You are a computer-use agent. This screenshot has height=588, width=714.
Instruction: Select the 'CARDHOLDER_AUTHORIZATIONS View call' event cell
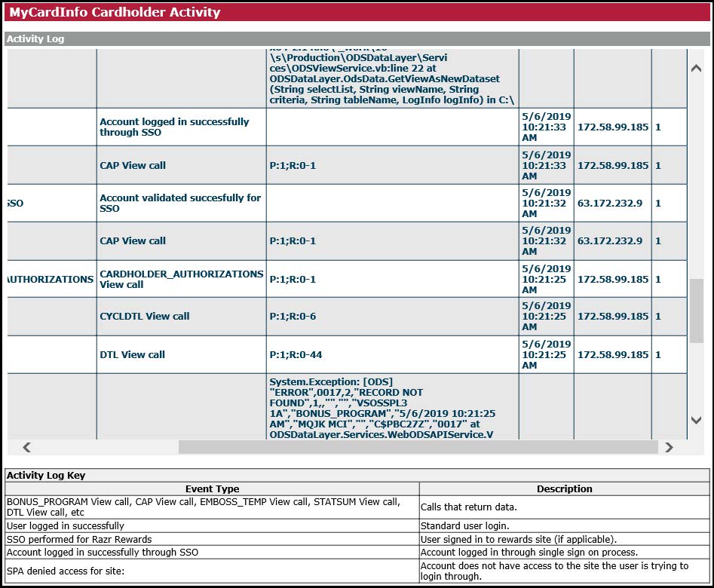[x=181, y=279]
